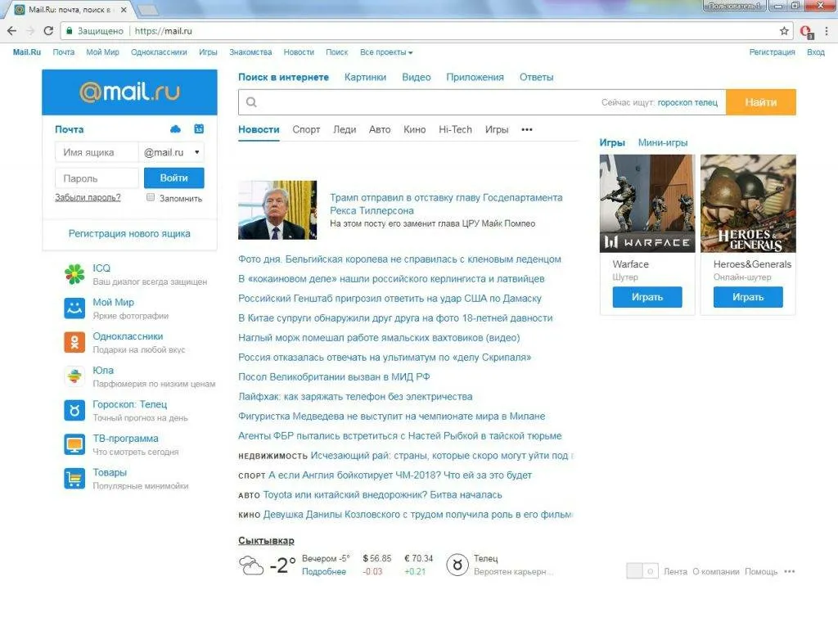The height and width of the screenshot is (644, 838).
Task: Open the headline about Тиллерсона
Action: tap(446, 204)
